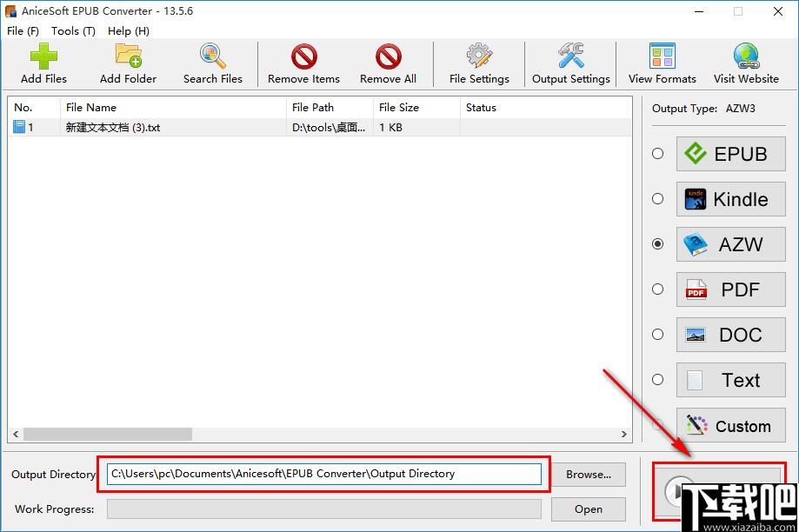
Task: Select the EPUB radio button
Action: [x=658, y=153]
